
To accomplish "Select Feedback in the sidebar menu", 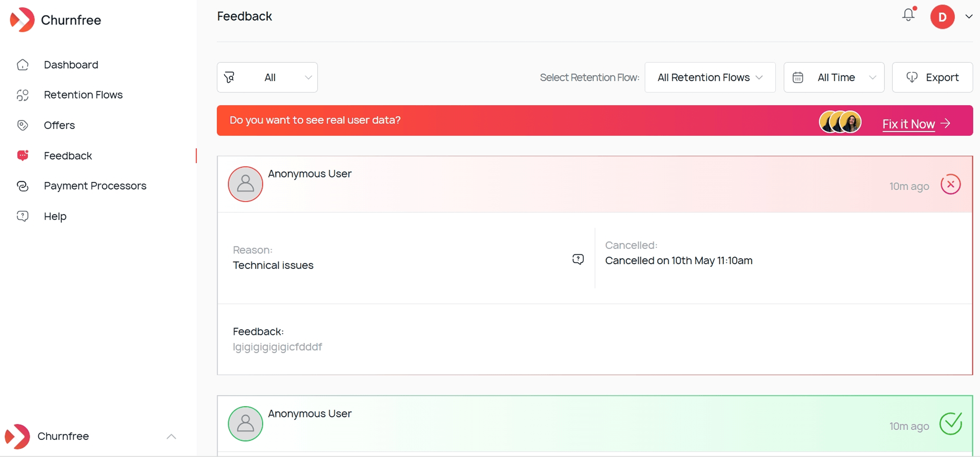I will (x=68, y=155).
